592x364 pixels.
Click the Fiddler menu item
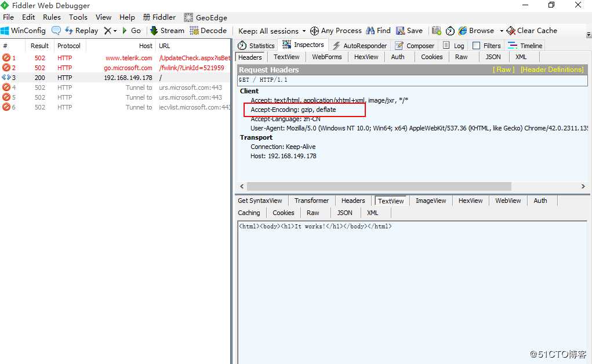[159, 17]
